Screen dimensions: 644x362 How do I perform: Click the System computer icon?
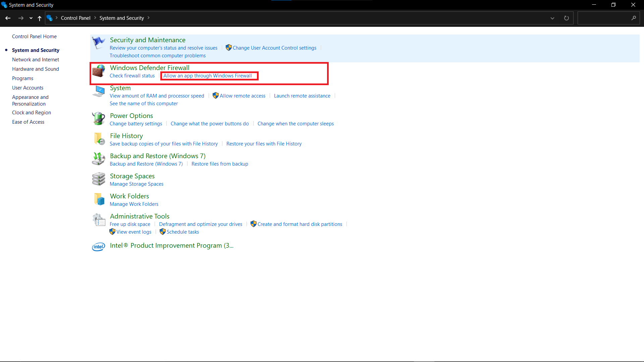(x=99, y=91)
